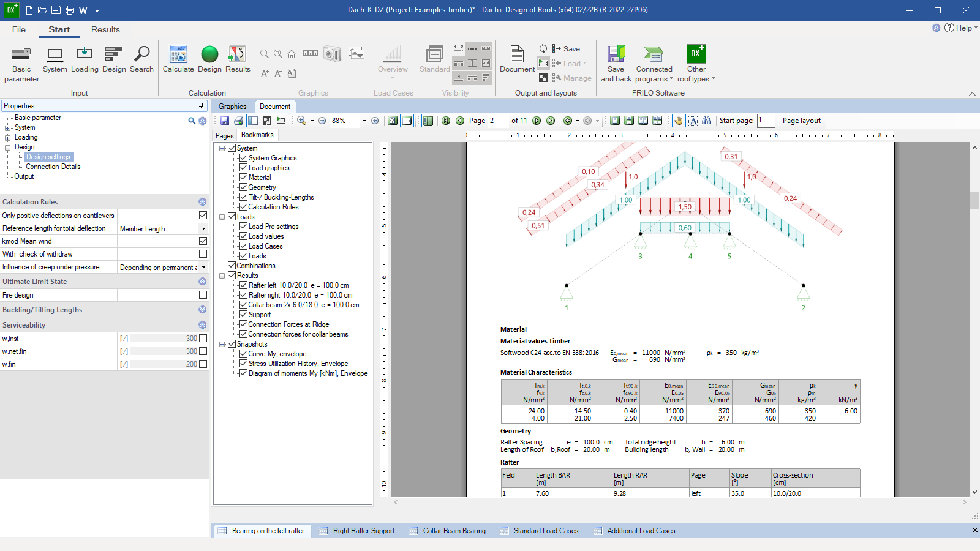Click the new file icon in title bar
This screenshot has height=551, width=980.
(x=29, y=10)
